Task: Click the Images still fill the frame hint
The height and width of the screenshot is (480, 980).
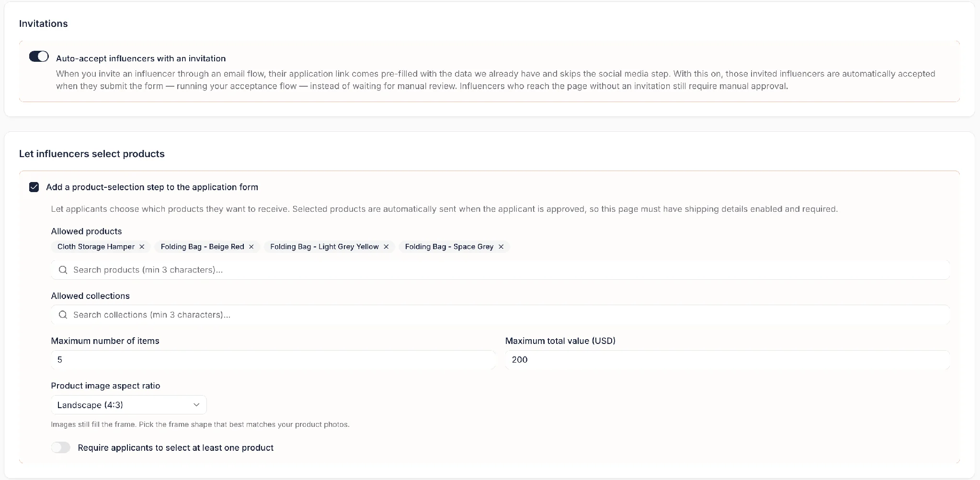Action: tap(200, 424)
